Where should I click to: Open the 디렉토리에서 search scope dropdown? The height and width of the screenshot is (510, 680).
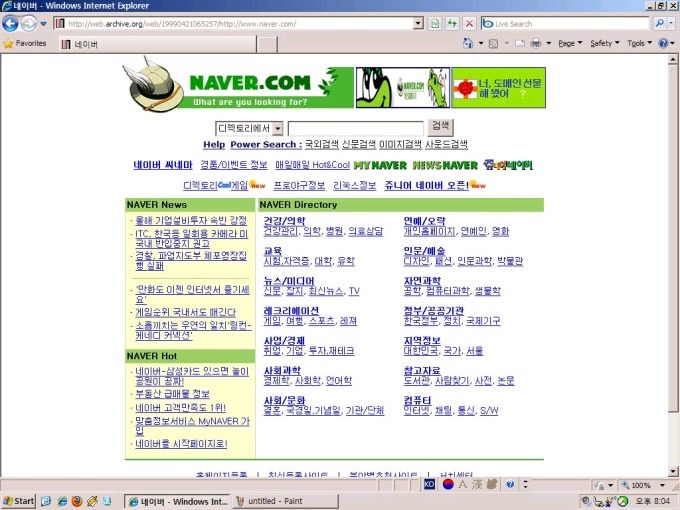278,128
